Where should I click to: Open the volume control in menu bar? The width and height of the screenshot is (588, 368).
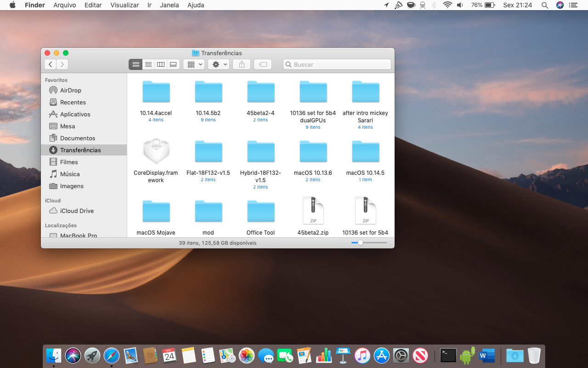[x=460, y=5]
